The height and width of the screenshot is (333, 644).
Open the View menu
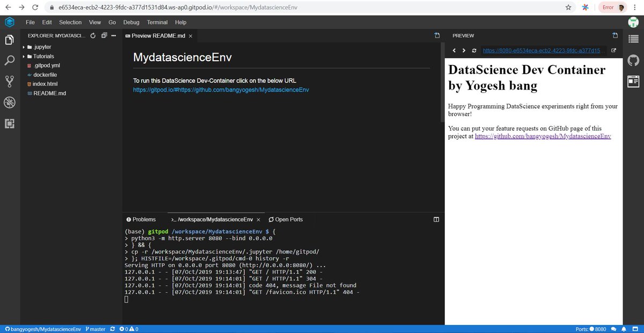(x=95, y=23)
